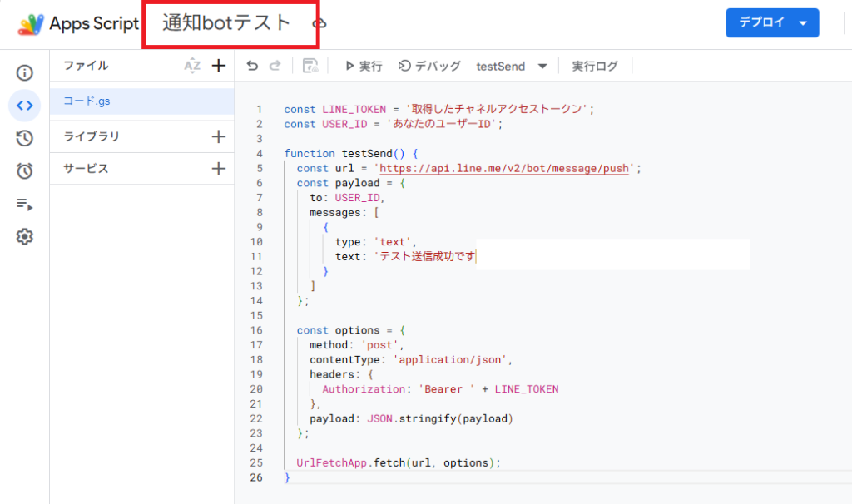
Task: Click the サービス section label
Action: 86,168
